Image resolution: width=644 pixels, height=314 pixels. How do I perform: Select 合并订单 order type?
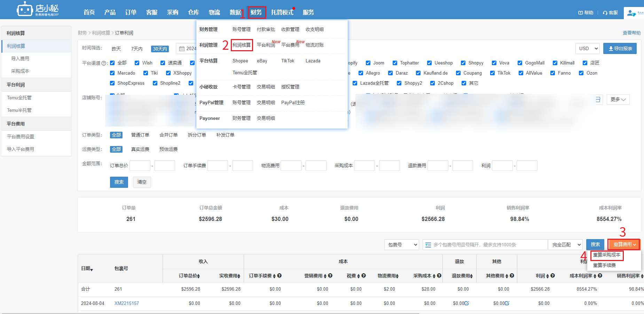168,135
